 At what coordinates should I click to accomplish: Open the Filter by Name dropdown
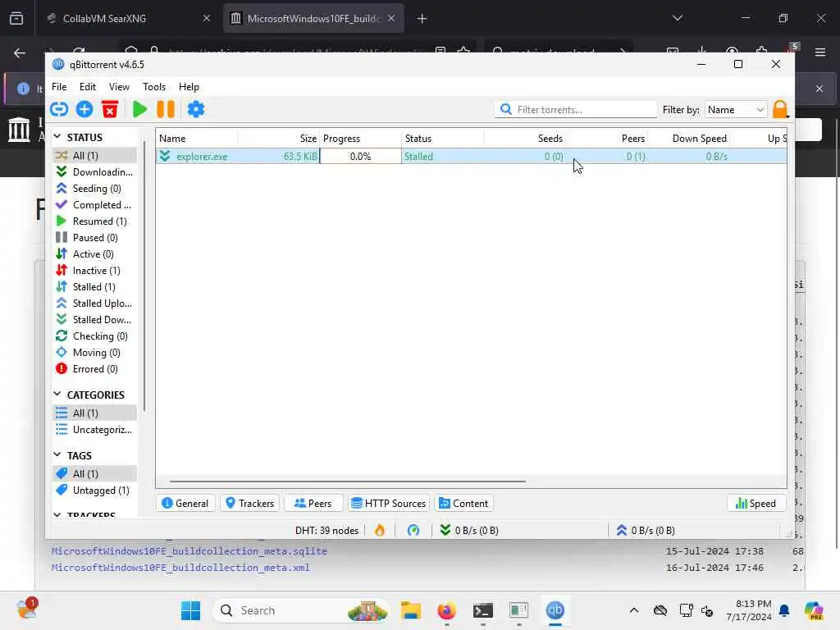(736, 109)
